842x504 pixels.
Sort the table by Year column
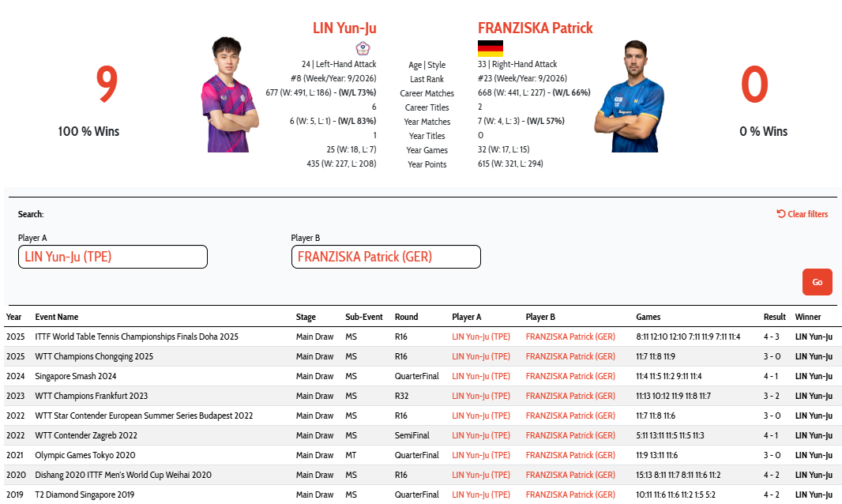point(14,317)
